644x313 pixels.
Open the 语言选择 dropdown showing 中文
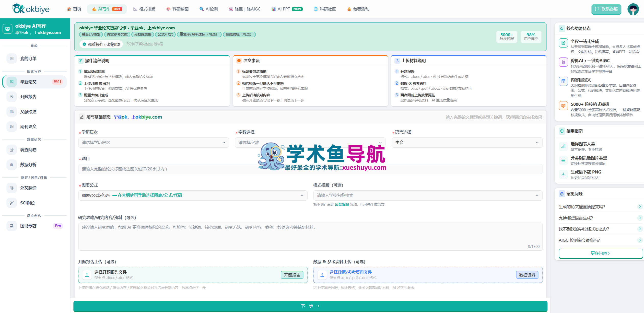click(x=467, y=143)
